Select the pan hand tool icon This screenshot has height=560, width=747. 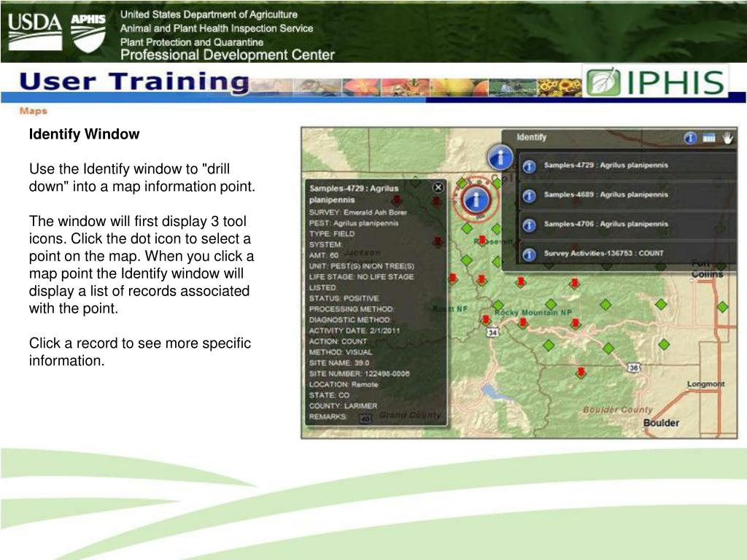727,138
